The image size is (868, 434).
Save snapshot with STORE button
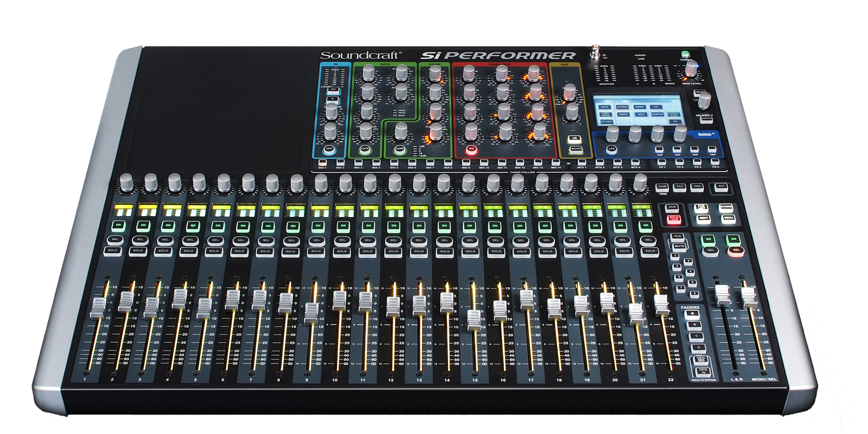726,208
